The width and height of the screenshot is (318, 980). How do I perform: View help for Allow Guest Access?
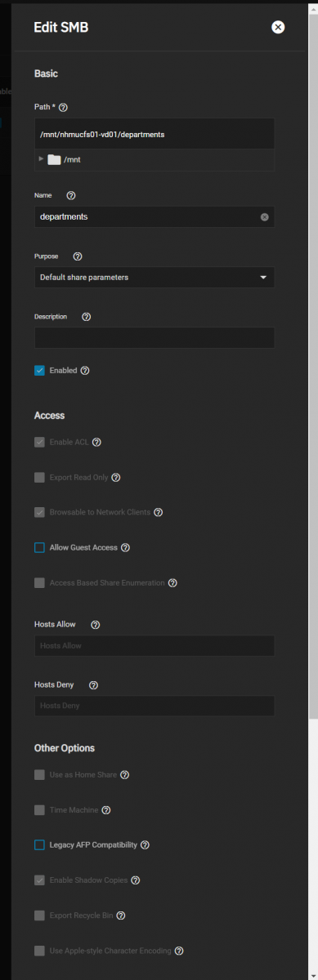click(x=125, y=547)
